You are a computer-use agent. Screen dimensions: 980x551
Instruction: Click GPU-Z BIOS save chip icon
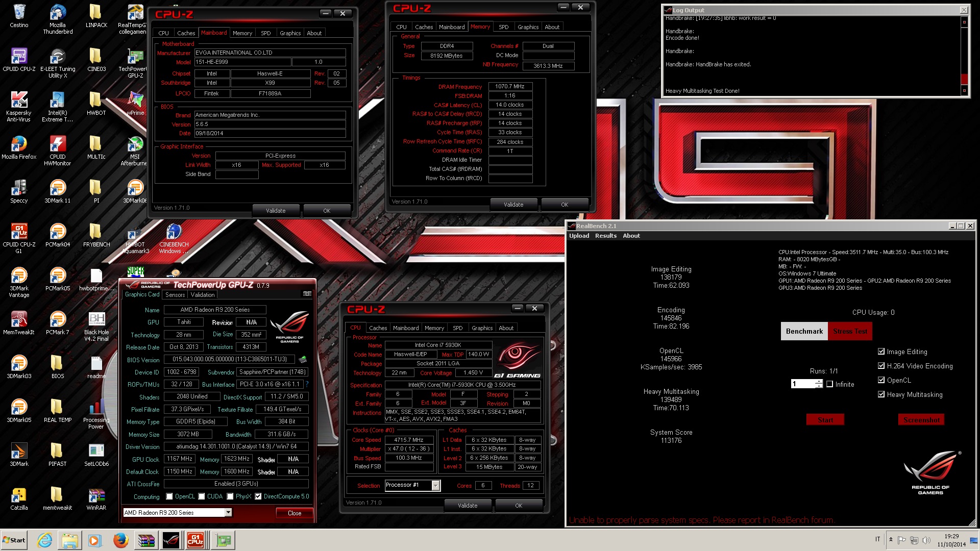click(303, 360)
